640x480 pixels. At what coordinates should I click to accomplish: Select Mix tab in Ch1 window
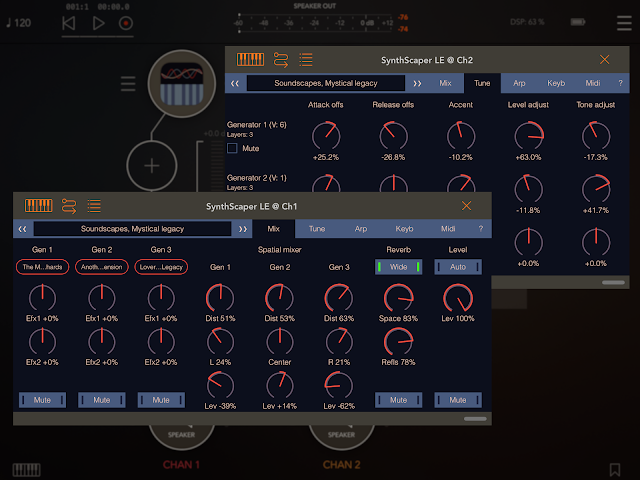[x=273, y=229]
